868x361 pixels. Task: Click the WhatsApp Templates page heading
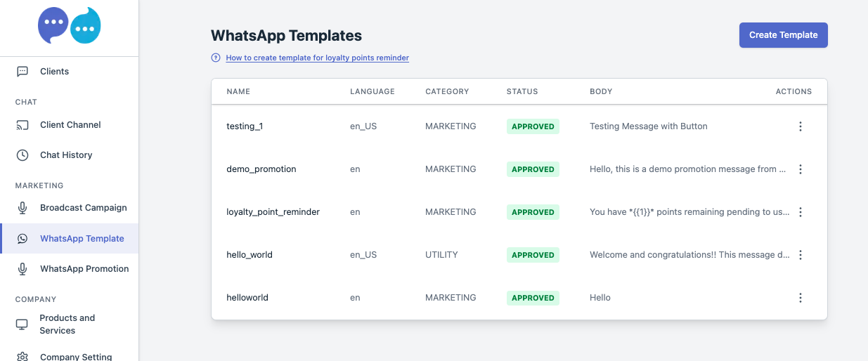[287, 35]
